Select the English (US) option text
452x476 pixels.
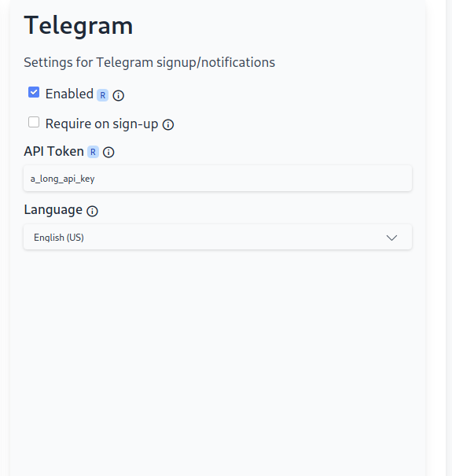[59, 238]
